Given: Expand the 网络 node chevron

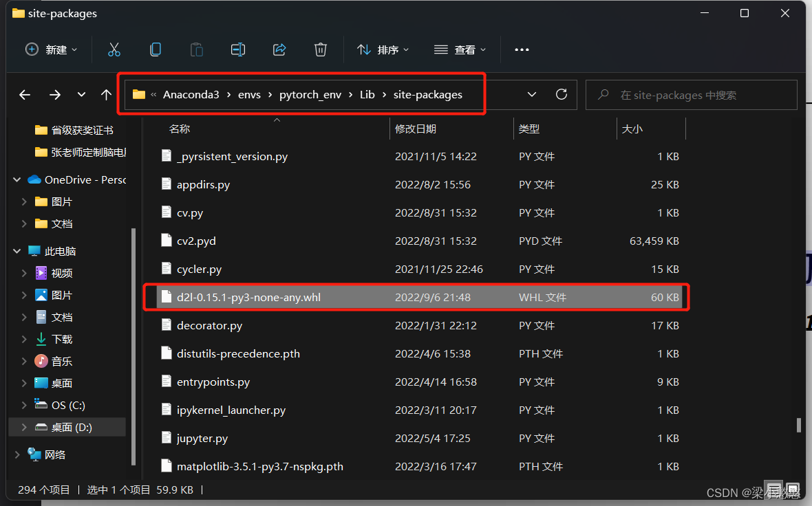Looking at the screenshot, I should click(17, 454).
